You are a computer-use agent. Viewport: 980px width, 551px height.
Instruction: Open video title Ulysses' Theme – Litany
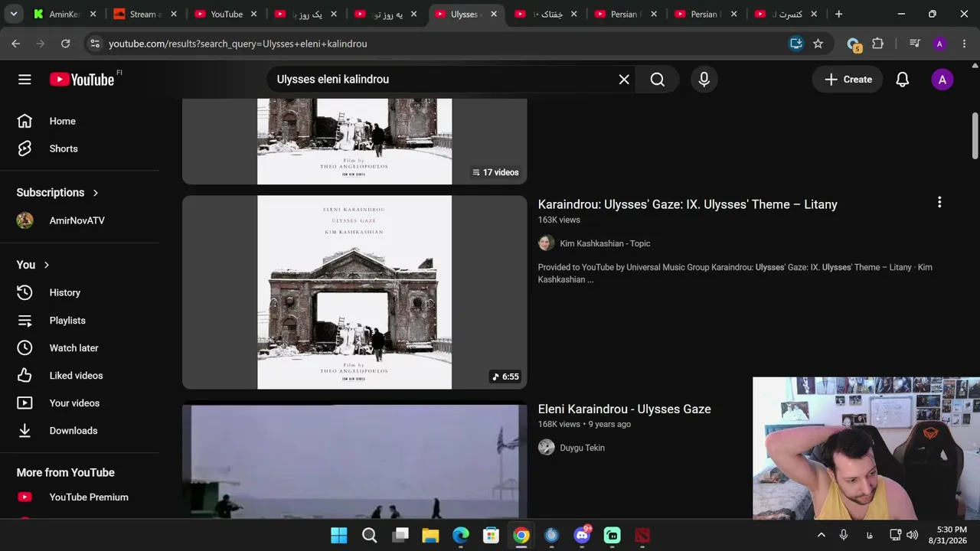688,204
